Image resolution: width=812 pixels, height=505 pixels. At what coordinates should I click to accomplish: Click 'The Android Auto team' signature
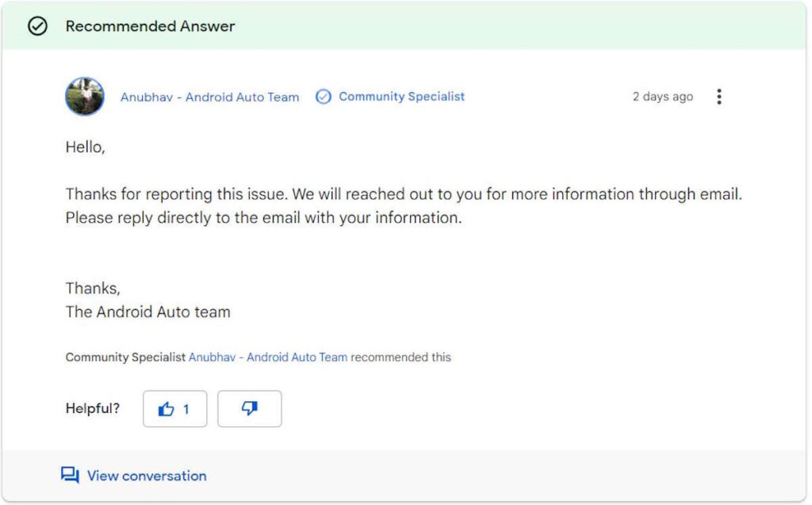click(147, 312)
